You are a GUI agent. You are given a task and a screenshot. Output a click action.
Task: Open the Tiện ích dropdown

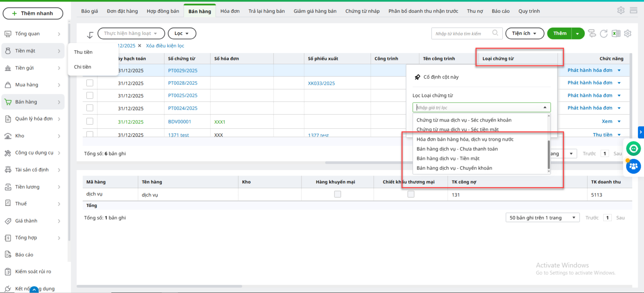[x=524, y=33]
